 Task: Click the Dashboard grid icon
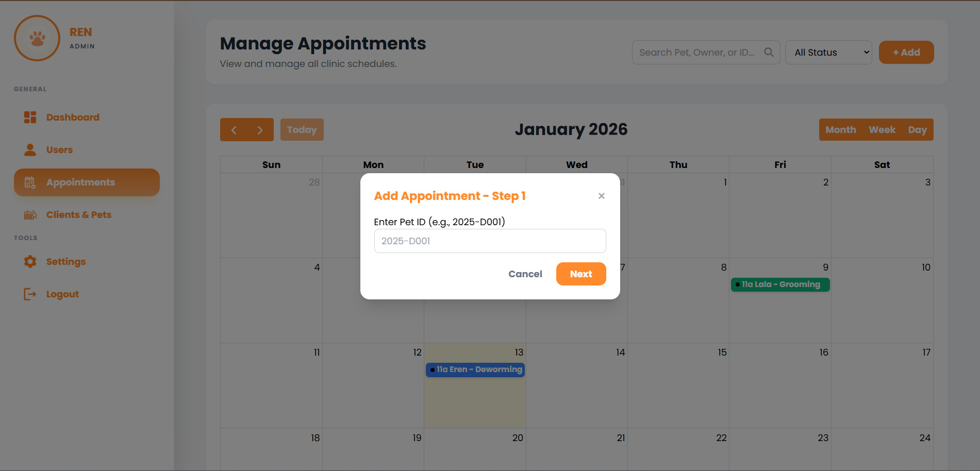pos(30,117)
